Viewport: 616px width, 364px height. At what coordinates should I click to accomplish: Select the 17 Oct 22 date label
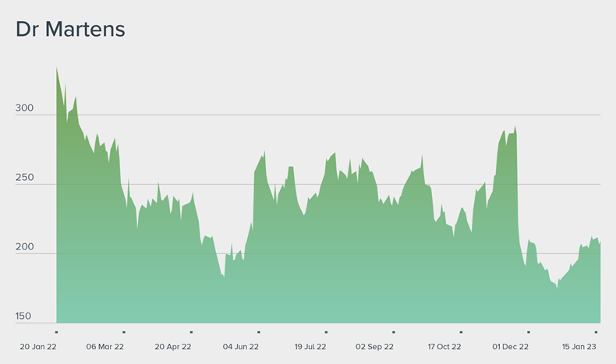[444, 346]
